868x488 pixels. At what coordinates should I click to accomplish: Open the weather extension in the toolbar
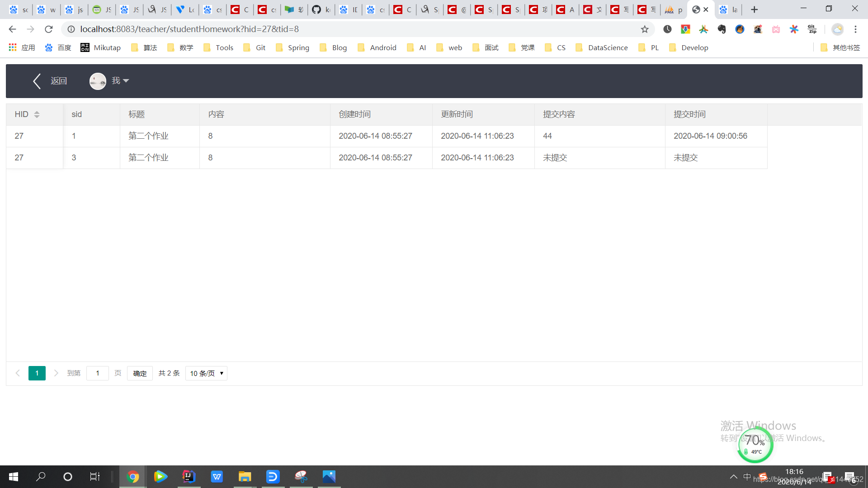click(837, 29)
